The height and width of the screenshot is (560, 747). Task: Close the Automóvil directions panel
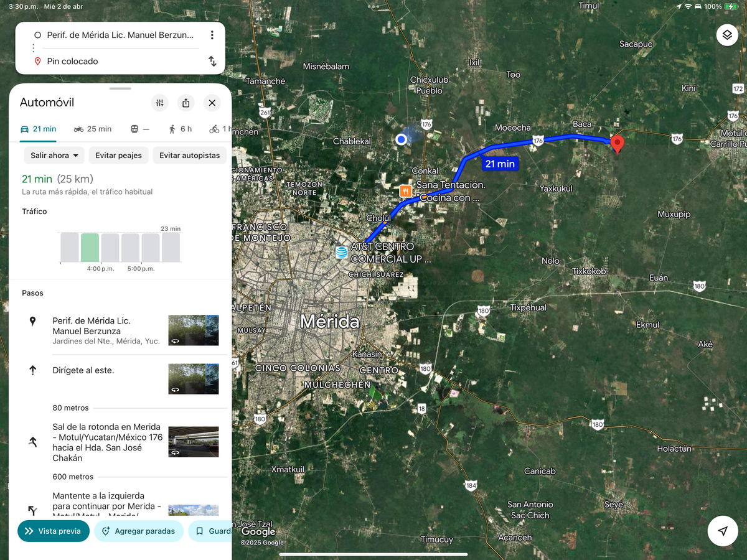pos(212,103)
